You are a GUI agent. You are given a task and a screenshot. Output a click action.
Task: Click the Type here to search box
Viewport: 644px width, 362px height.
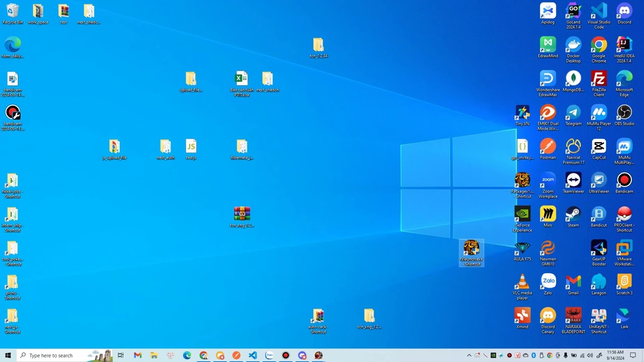[x=65, y=355]
